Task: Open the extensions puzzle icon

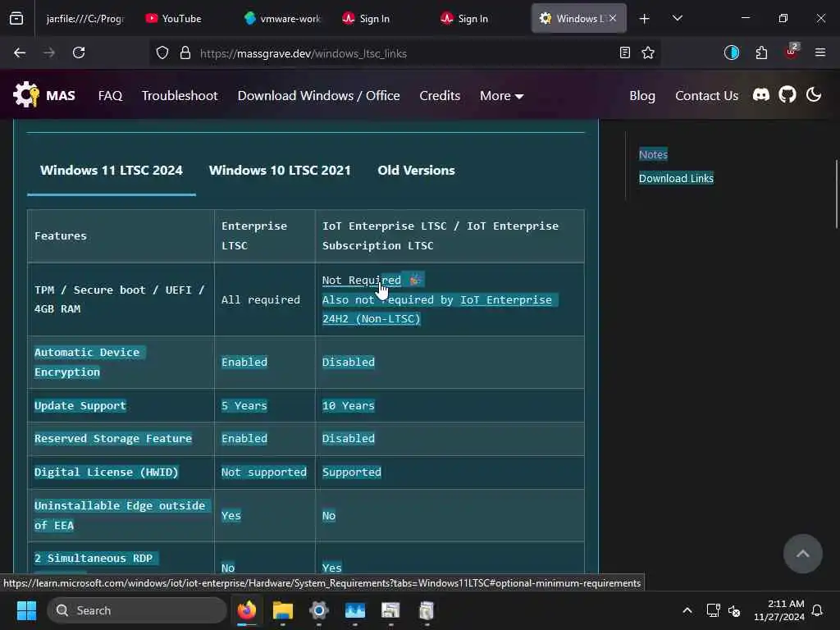Action: tap(761, 52)
